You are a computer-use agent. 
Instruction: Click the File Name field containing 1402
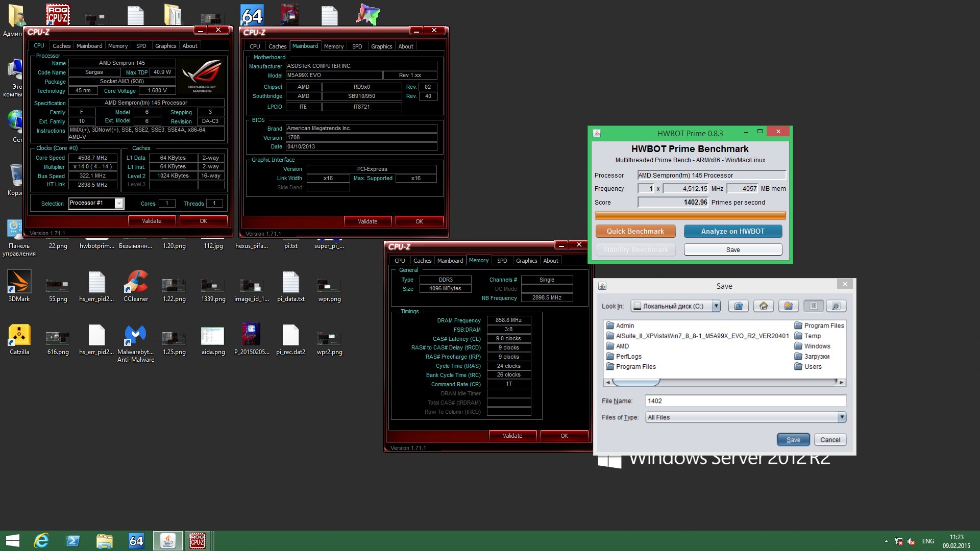tap(745, 401)
